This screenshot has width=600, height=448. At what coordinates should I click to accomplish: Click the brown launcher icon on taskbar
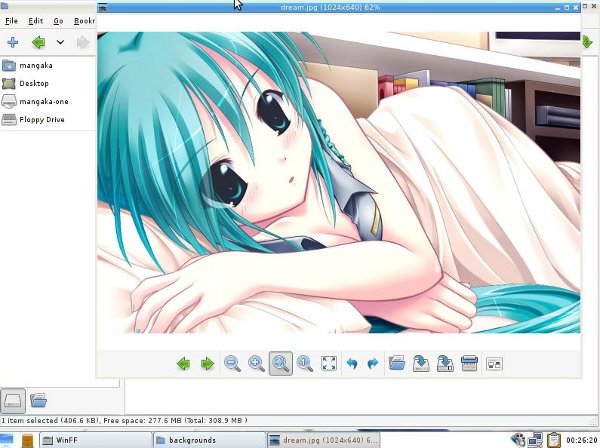click(28, 441)
